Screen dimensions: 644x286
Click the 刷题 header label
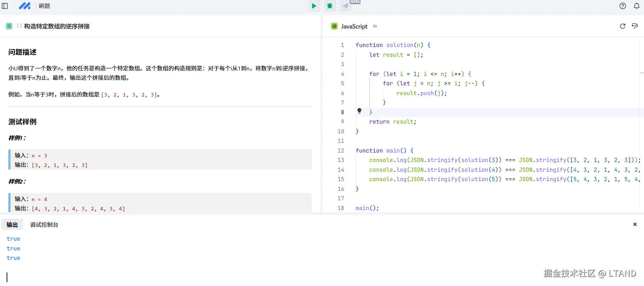(44, 6)
